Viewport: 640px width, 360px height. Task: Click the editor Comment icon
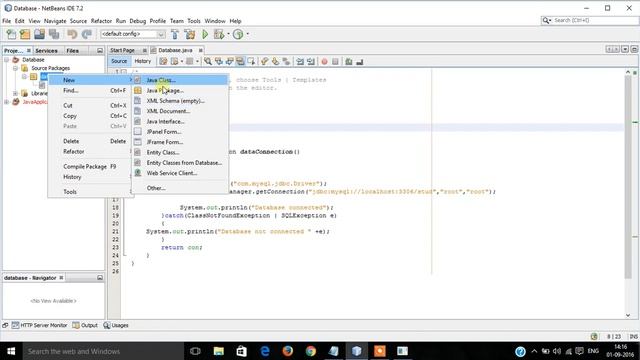point(349,62)
